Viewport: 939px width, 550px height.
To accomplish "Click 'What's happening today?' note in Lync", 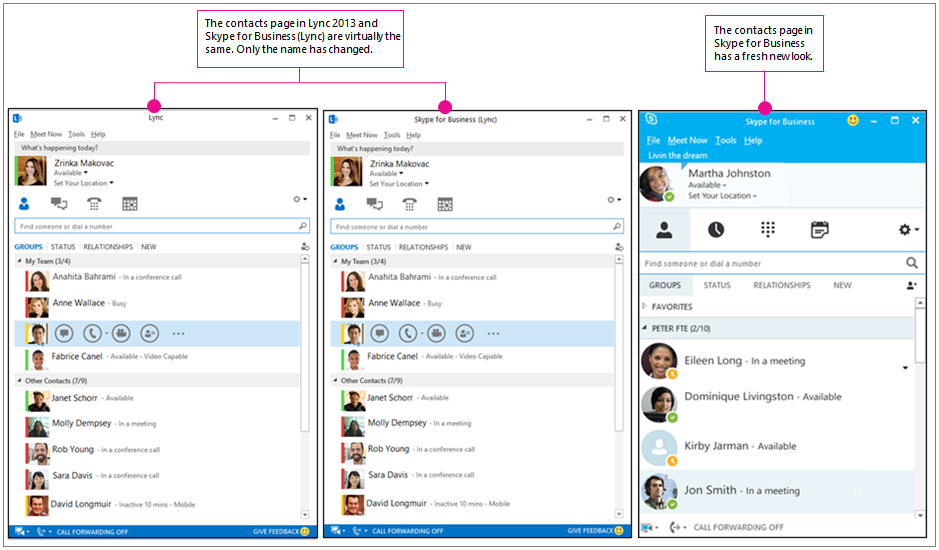I will point(162,148).
